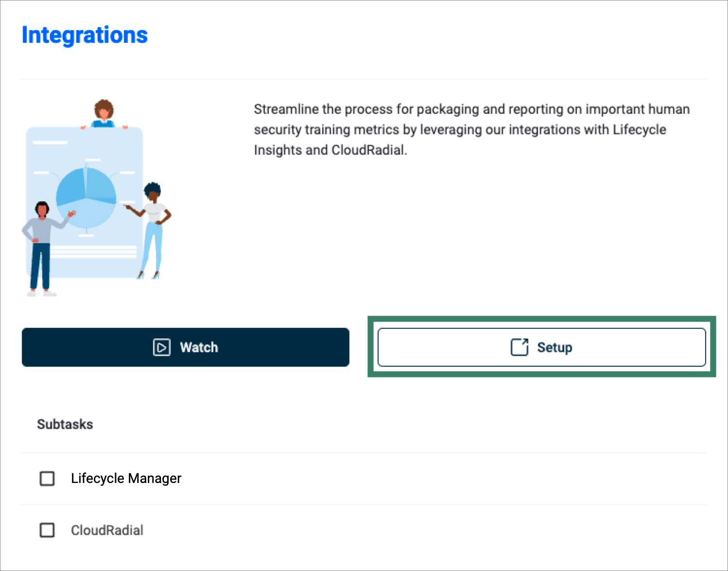728x571 pixels.
Task: Click the pie chart in the illustration
Action: coord(86,197)
